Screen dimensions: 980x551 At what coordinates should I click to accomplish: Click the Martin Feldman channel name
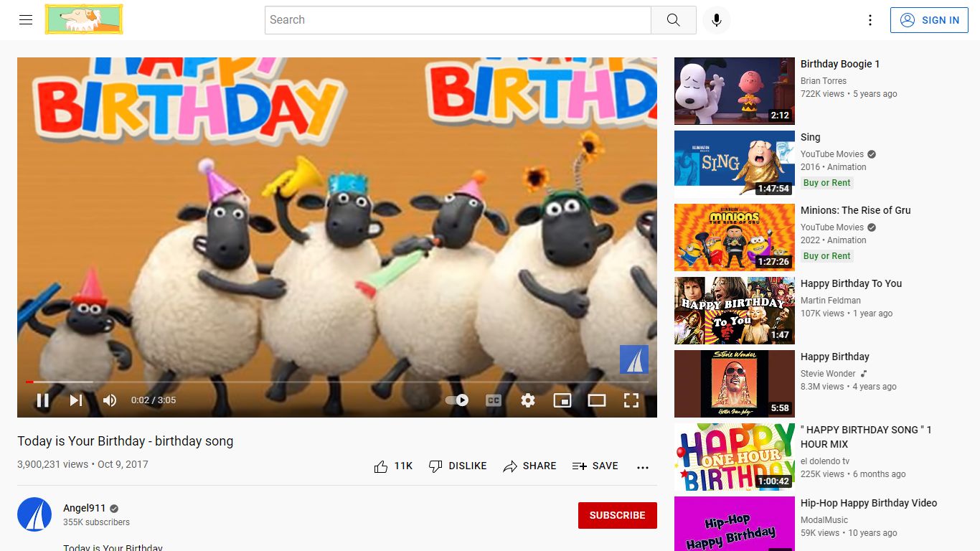(831, 301)
